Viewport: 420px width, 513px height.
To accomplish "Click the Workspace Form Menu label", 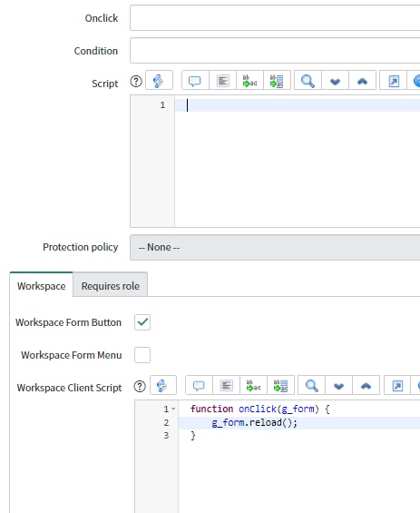I will pyautogui.click(x=72, y=355).
